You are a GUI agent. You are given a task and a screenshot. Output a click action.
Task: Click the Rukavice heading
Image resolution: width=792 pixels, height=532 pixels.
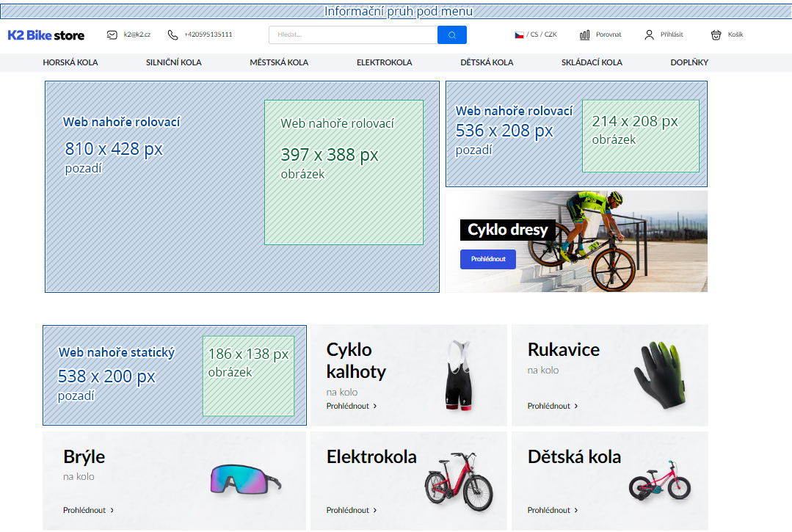[x=564, y=349]
